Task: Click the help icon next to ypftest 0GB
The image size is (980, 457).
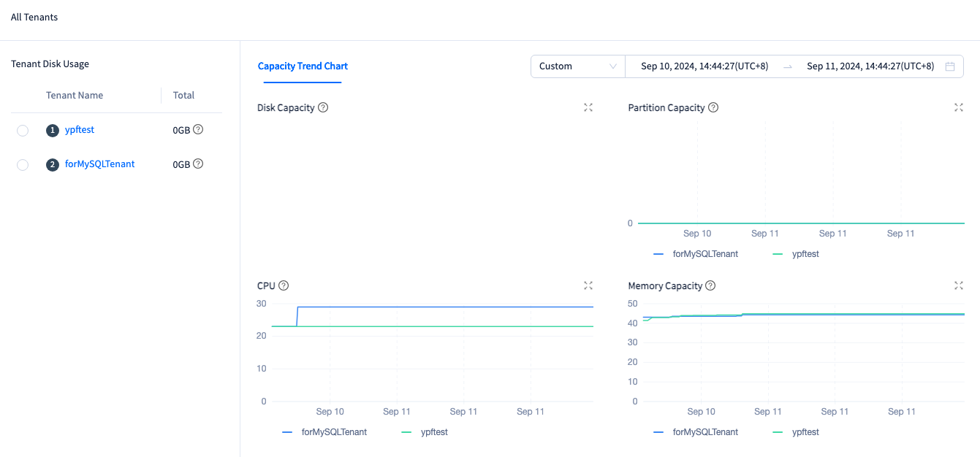Action: tap(198, 130)
